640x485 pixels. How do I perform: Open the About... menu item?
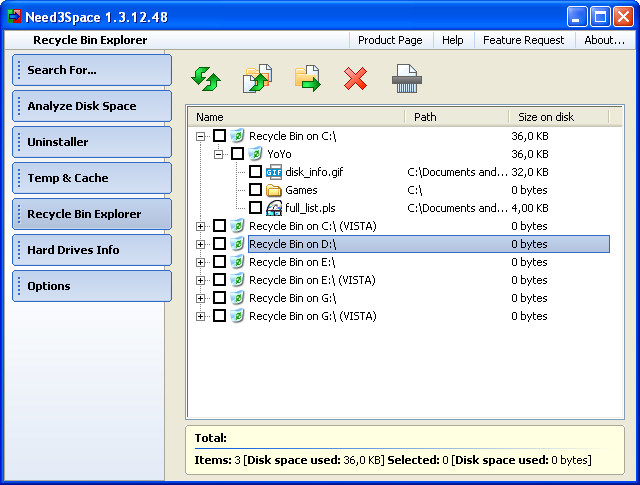tap(604, 40)
